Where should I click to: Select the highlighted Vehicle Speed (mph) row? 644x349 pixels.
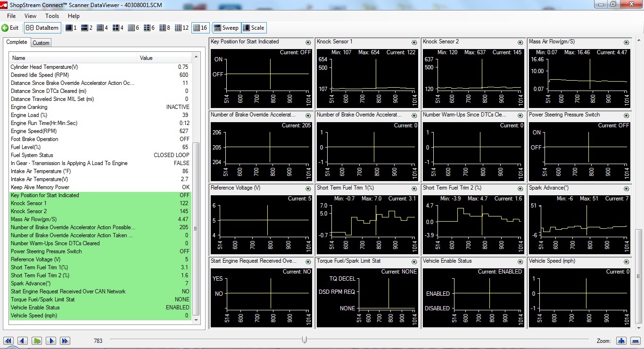[100, 316]
